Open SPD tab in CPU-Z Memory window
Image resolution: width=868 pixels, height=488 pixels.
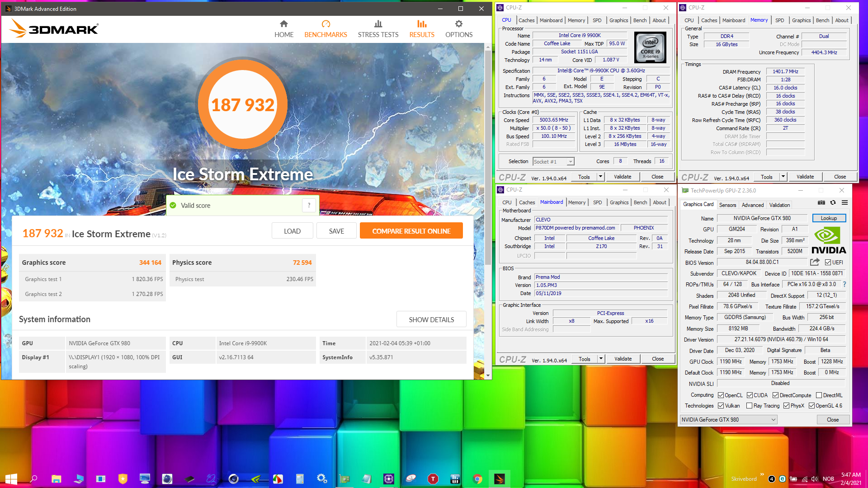click(x=779, y=20)
